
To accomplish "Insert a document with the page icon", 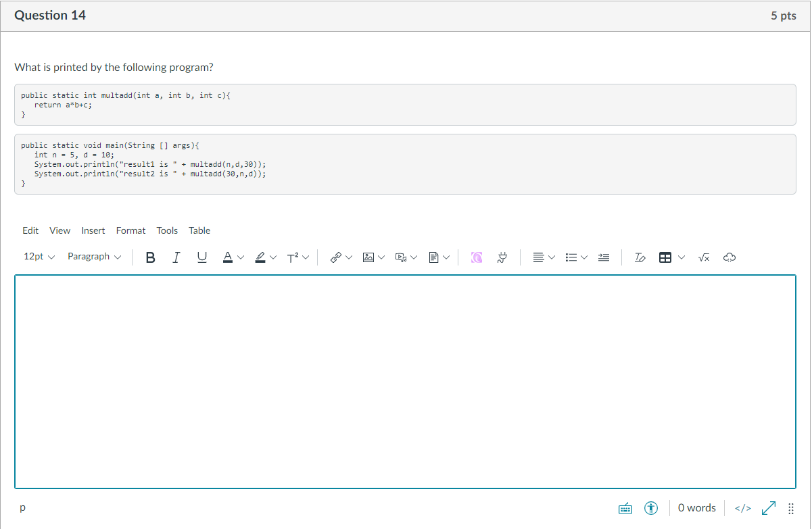I will [x=434, y=257].
